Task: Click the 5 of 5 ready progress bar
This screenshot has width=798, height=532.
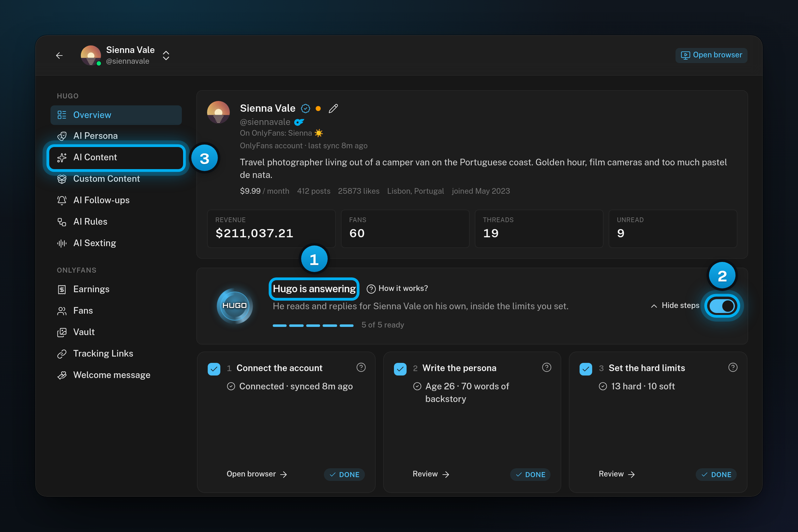Action: pos(313,325)
